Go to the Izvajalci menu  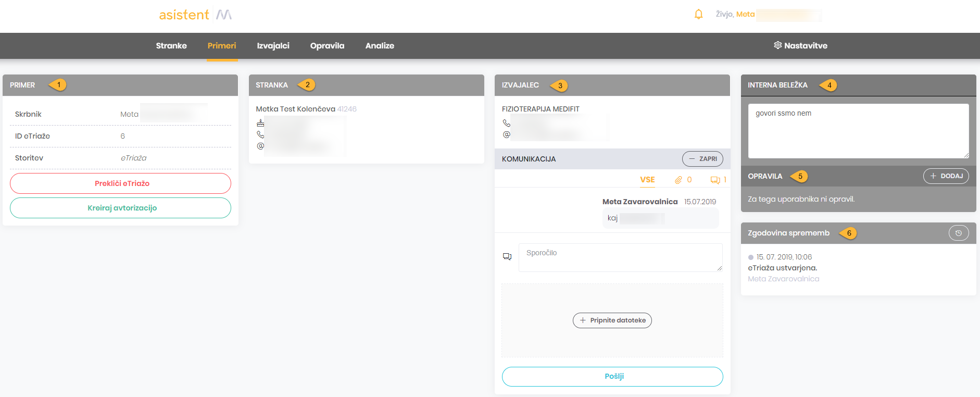point(273,46)
